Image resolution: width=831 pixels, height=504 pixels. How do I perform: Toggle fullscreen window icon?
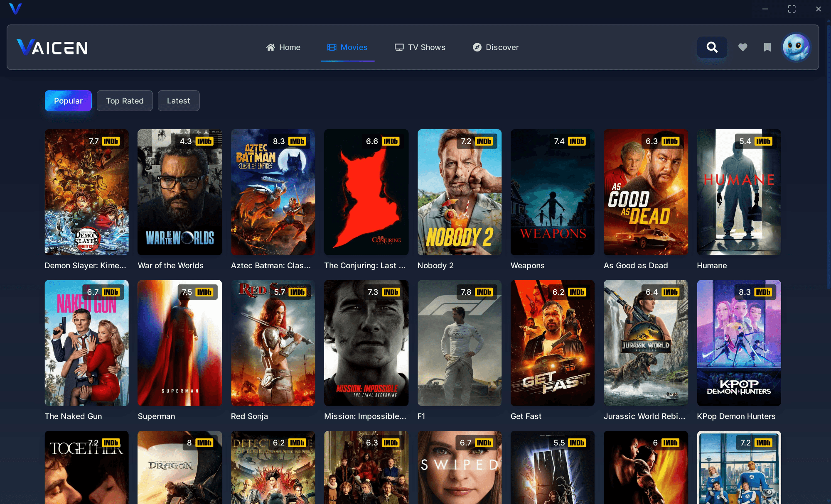[792, 9]
